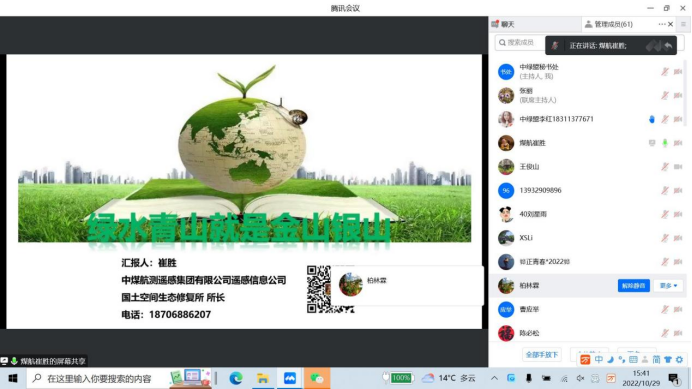Image resolution: width=692 pixels, height=389 pixels.
Task: Open Tencent Meeting taskbar icon
Action: point(290,378)
